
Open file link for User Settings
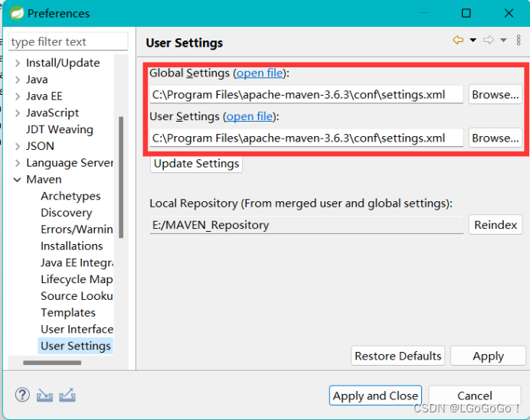tap(249, 117)
